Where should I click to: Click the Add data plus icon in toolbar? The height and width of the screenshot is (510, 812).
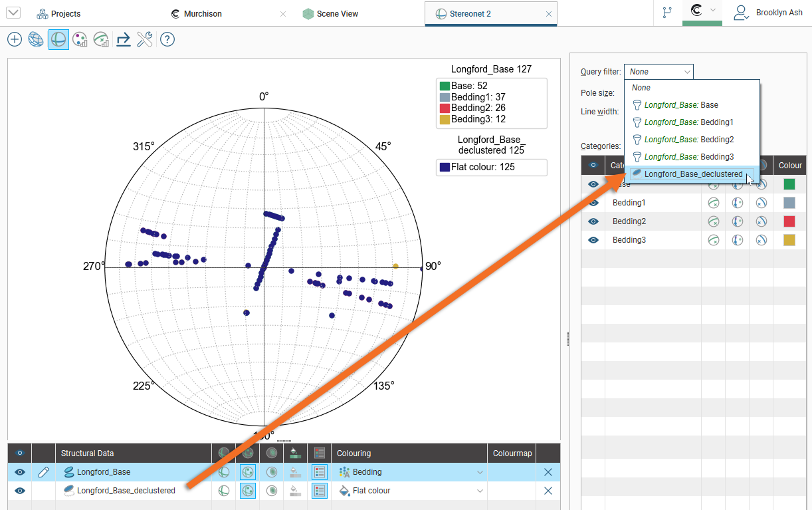(15, 40)
